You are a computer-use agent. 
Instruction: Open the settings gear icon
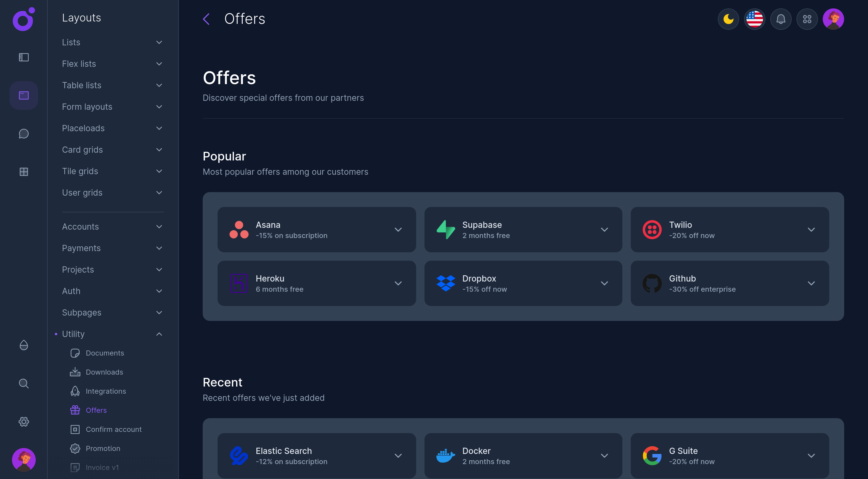tap(24, 421)
